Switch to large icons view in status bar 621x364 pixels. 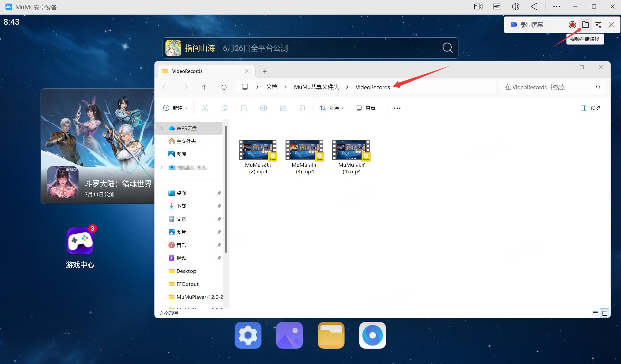(x=605, y=313)
